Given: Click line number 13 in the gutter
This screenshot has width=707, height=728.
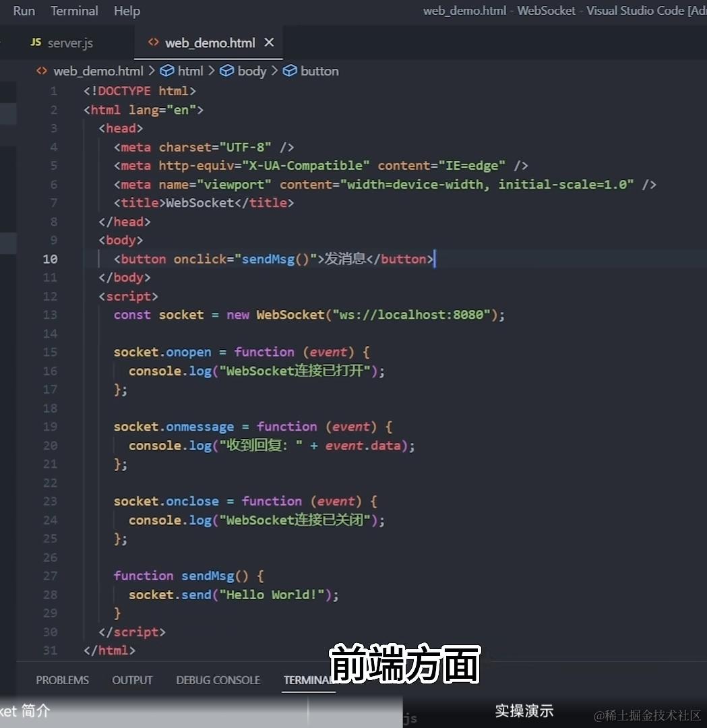Looking at the screenshot, I should click(50, 315).
